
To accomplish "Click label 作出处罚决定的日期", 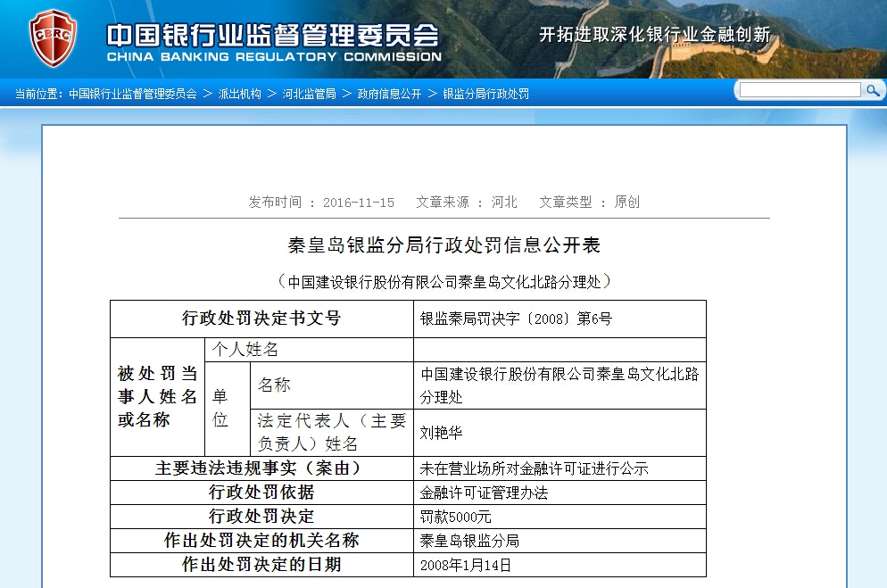I will (x=261, y=564).
